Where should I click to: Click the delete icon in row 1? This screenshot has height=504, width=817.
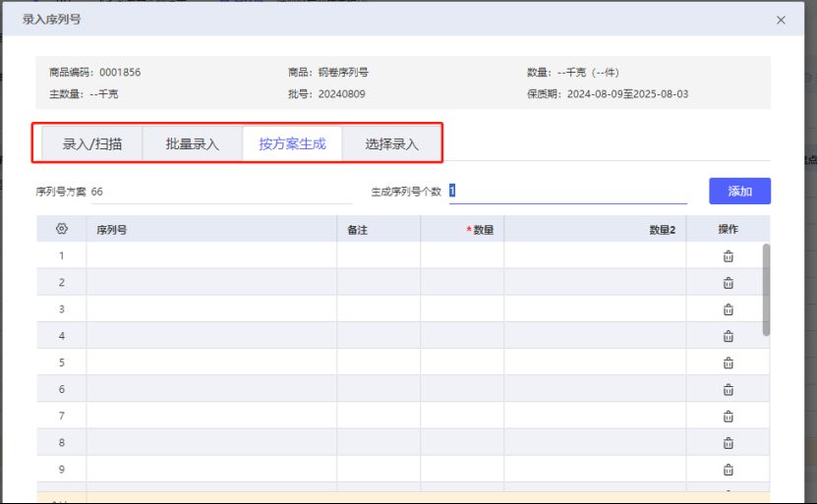[728, 256]
